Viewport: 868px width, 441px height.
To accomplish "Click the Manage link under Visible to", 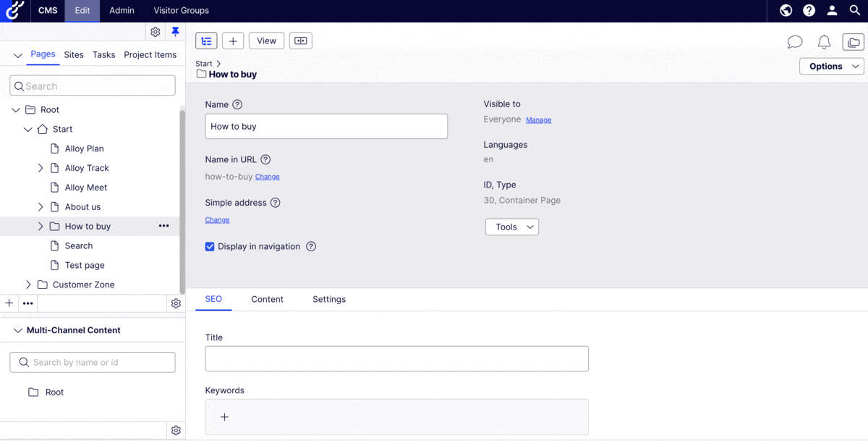I will click(x=538, y=120).
